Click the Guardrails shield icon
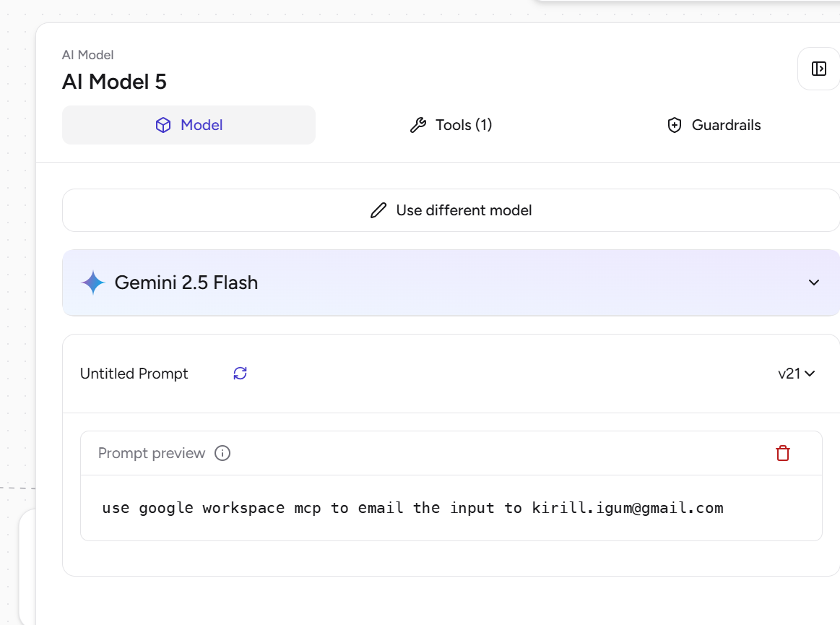 (674, 125)
